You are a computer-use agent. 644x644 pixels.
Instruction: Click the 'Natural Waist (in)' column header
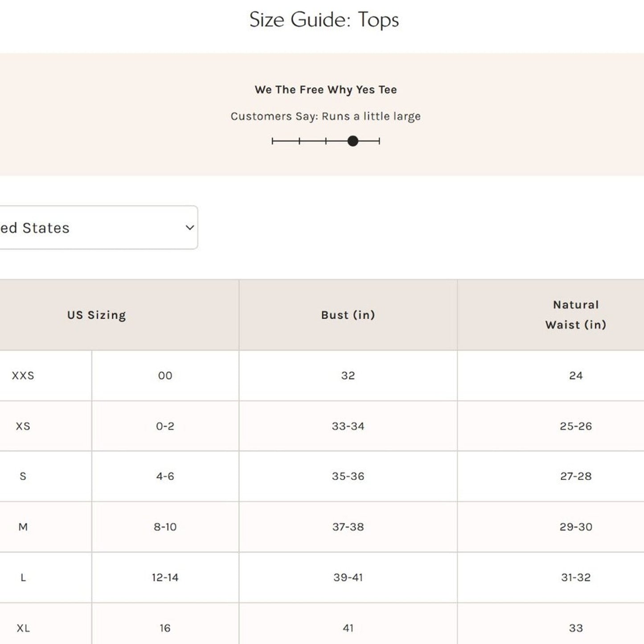tap(575, 315)
